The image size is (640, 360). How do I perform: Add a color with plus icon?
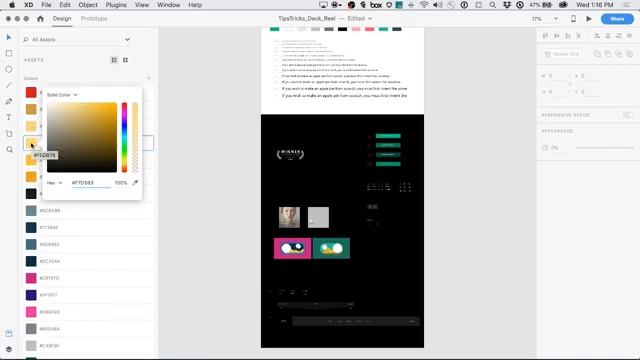coord(149,78)
